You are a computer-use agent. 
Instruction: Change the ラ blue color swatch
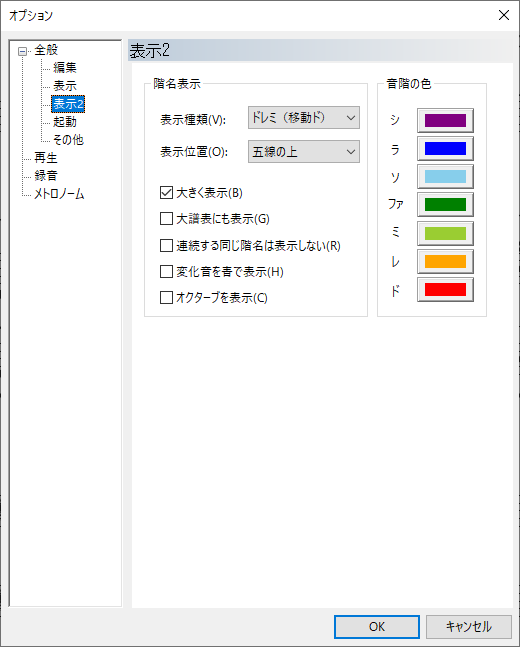click(x=445, y=149)
